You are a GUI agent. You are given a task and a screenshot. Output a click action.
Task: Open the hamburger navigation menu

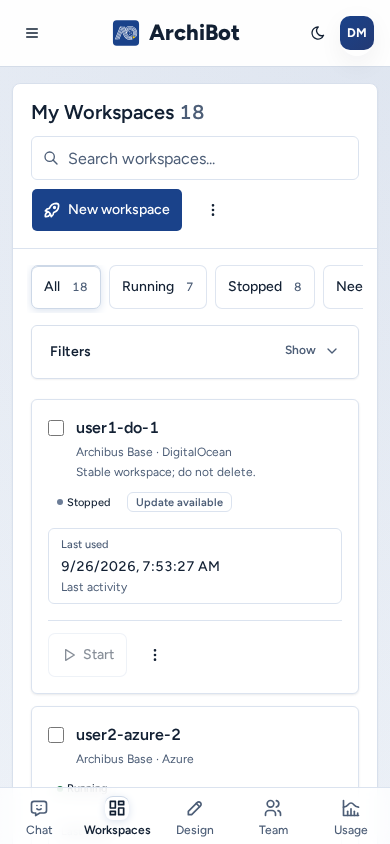(x=32, y=33)
